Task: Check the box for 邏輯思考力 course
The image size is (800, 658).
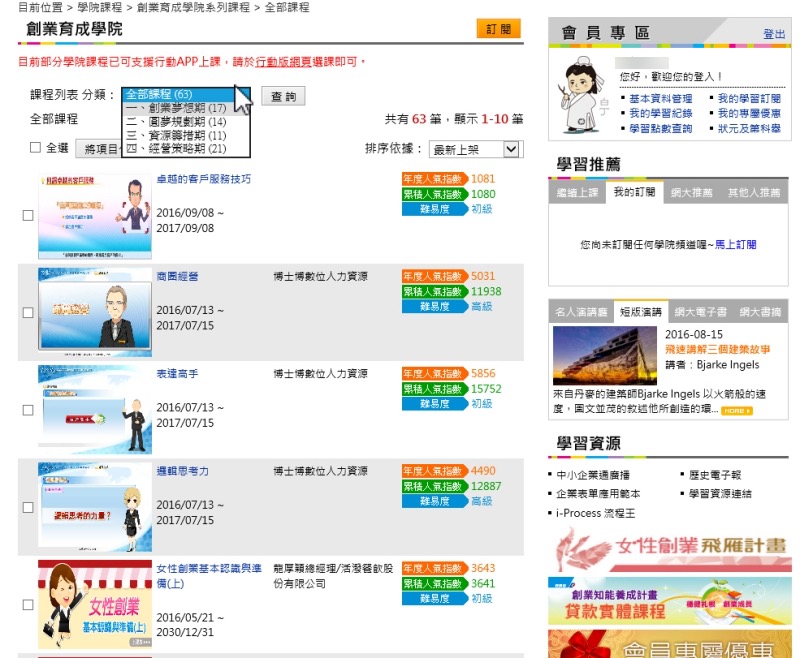Action: (x=28, y=508)
